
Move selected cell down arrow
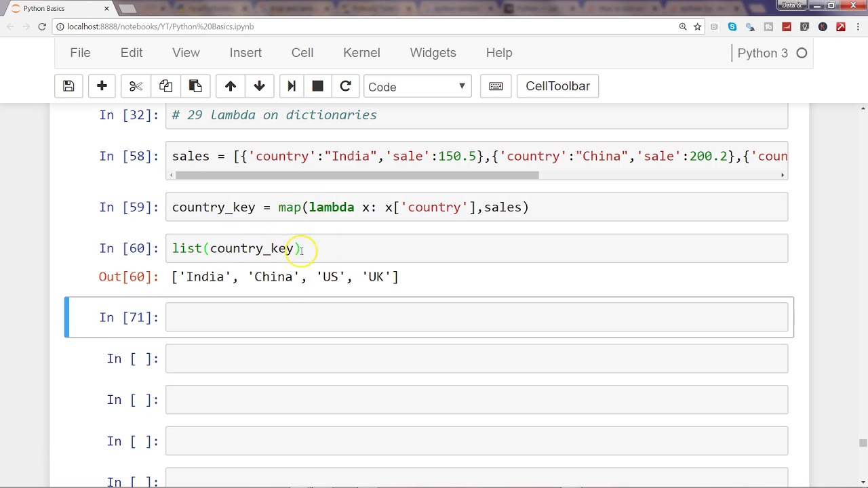259,86
